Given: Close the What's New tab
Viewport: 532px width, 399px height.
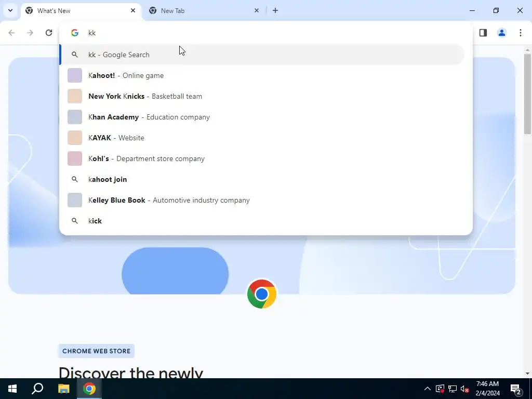Looking at the screenshot, I should [x=133, y=10].
